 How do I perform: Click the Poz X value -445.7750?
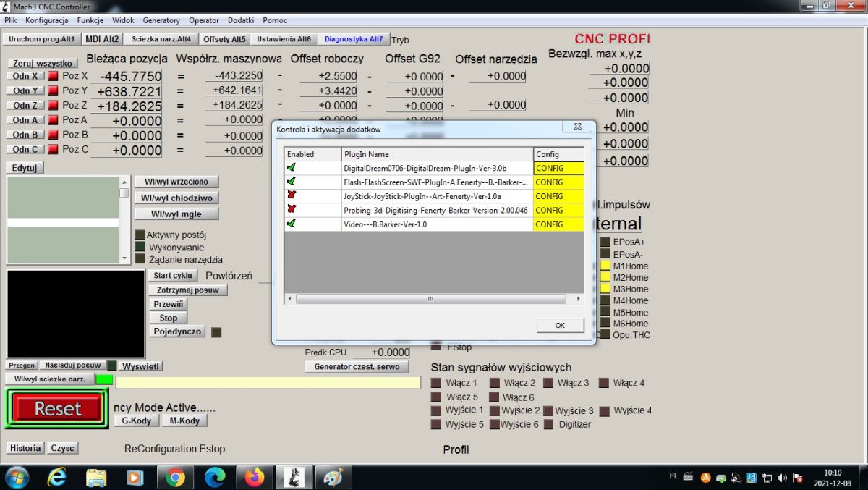(x=130, y=77)
